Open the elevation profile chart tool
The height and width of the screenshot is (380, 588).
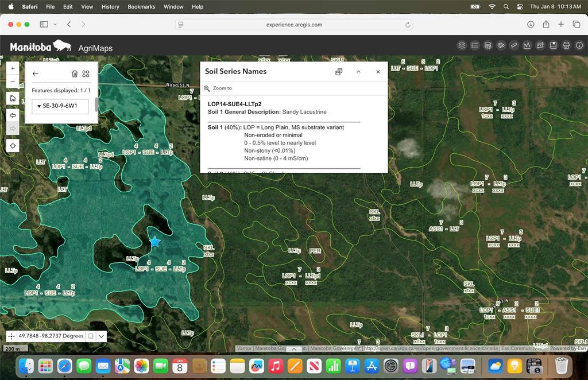527,45
